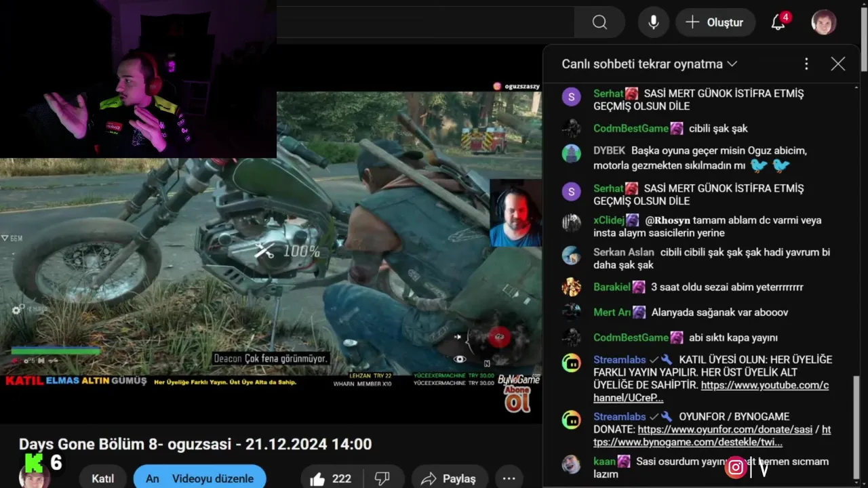Click Mert Arı's profile avatar
This screenshot has height=488, width=868.
click(x=571, y=312)
